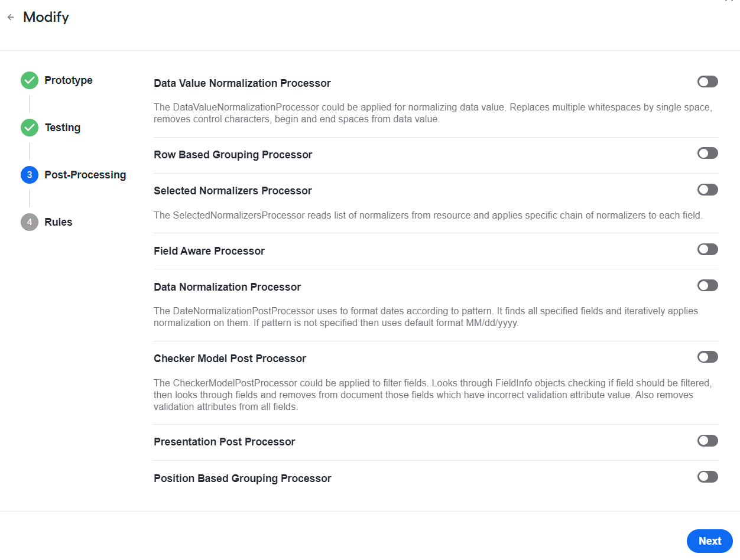Click the Prototype green checkmark icon
740x560 pixels.
(x=30, y=80)
